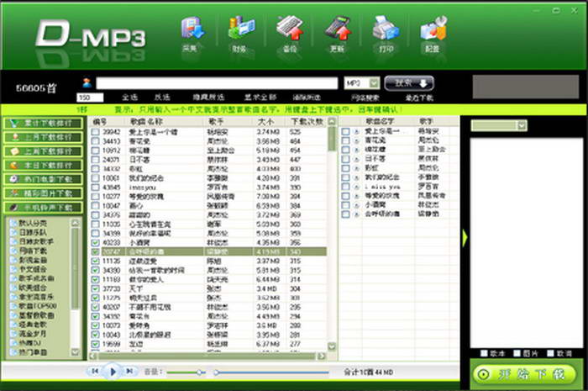Click the horizontal scrollbar left arrow
The width and height of the screenshot is (588, 391).
93,356
